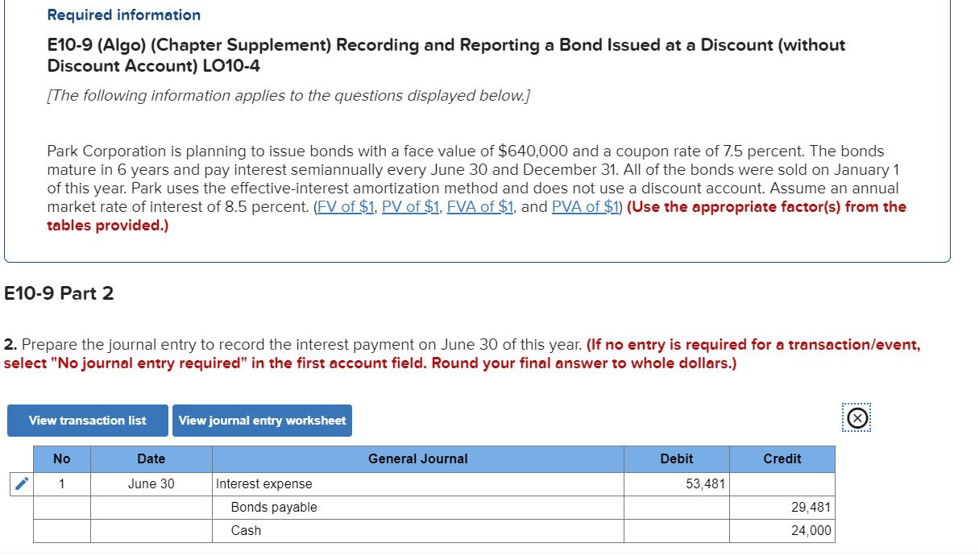Click the Debit column header
Viewport: 979px width, 560px height.
677,459
